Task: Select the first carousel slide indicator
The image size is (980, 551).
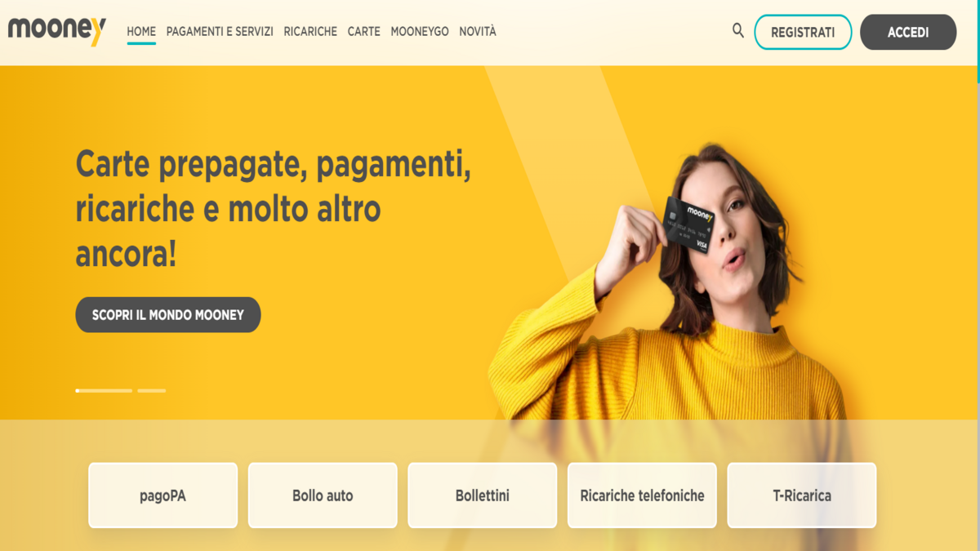Action: click(x=104, y=391)
